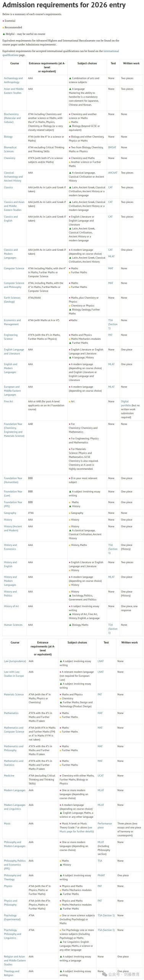
Task: Go to the Human Sciences course page
Action: coord(13,625)
